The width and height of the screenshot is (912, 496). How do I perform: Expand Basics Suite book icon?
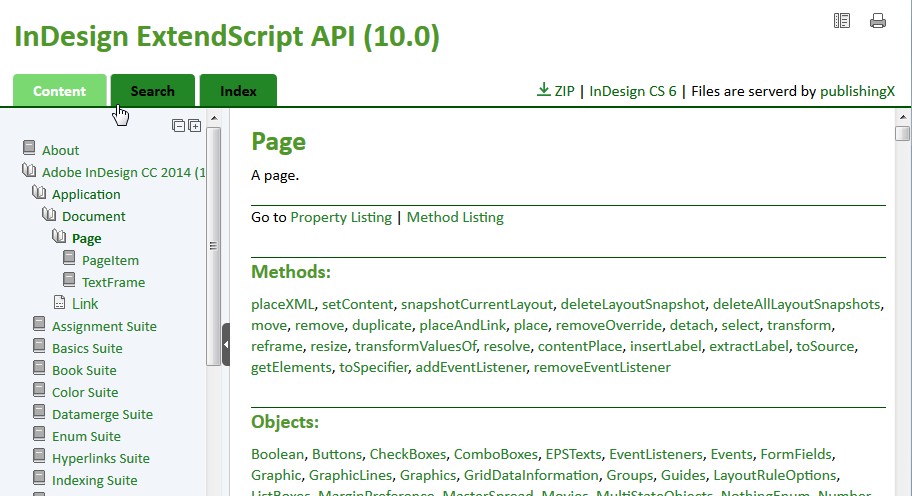(39, 346)
